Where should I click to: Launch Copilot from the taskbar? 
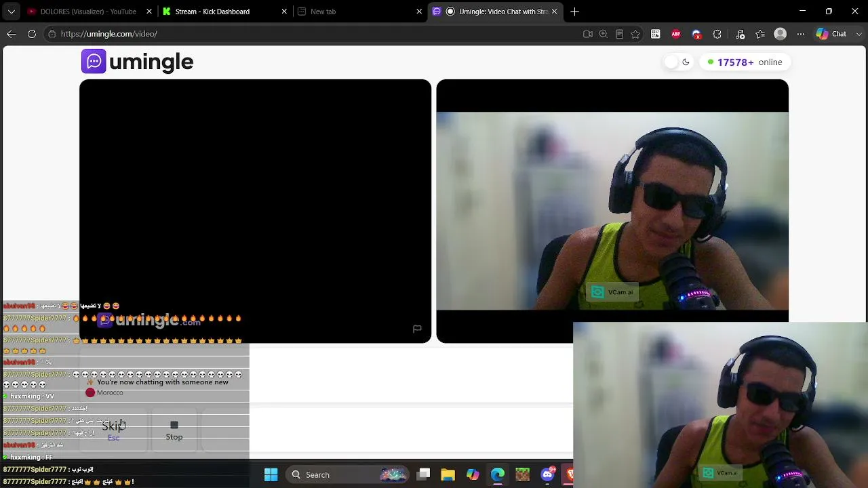[x=473, y=474]
